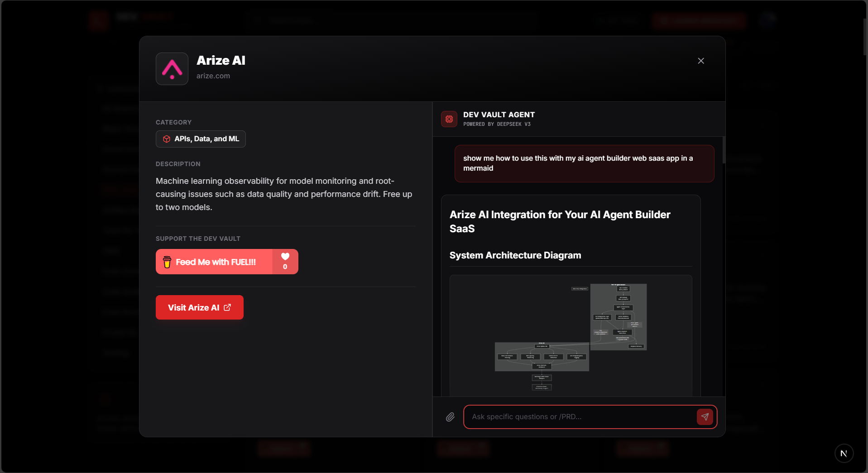Viewport: 868px width, 473px height.
Task: Open the arize.com link under the title
Action: pos(213,76)
